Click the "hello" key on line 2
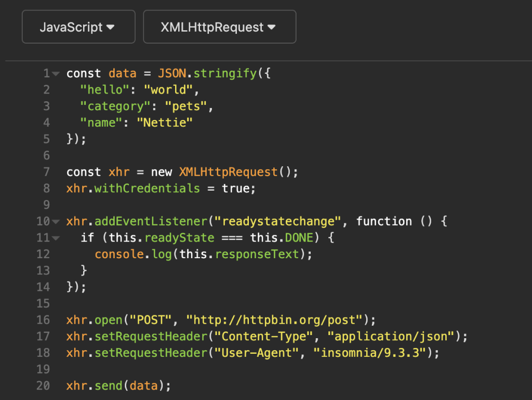The width and height of the screenshot is (532, 400). (x=105, y=90)
